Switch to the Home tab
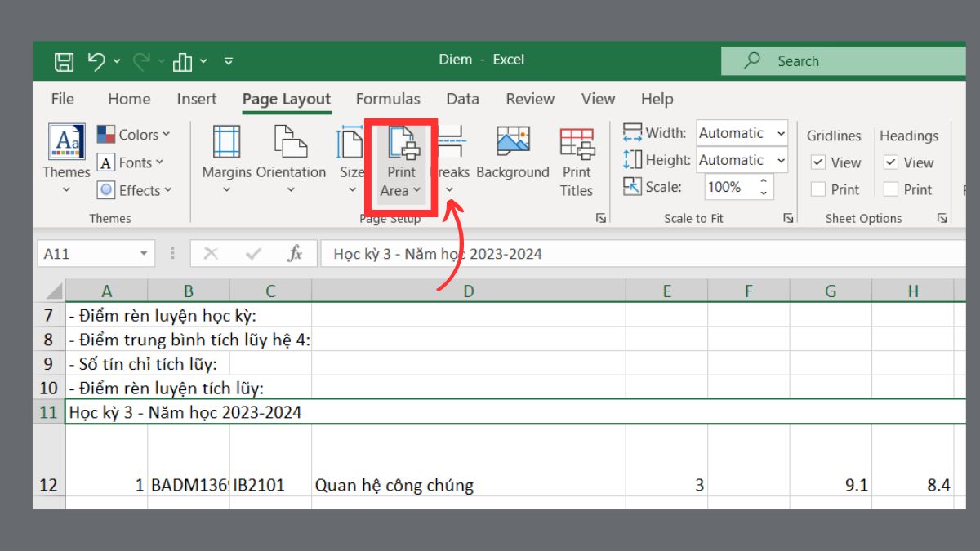The width and height of the screenshot is (980, 551). pyautogui.click(x=129, y=99)
